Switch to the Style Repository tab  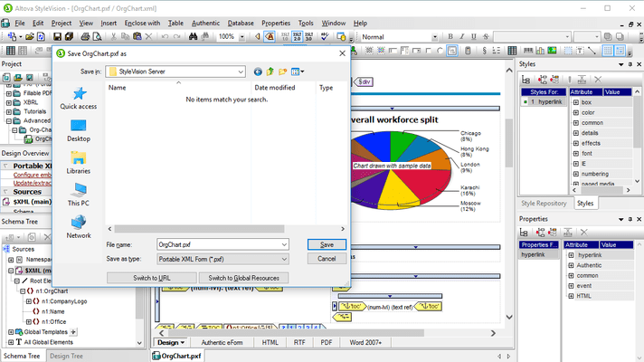coord(544,204)
